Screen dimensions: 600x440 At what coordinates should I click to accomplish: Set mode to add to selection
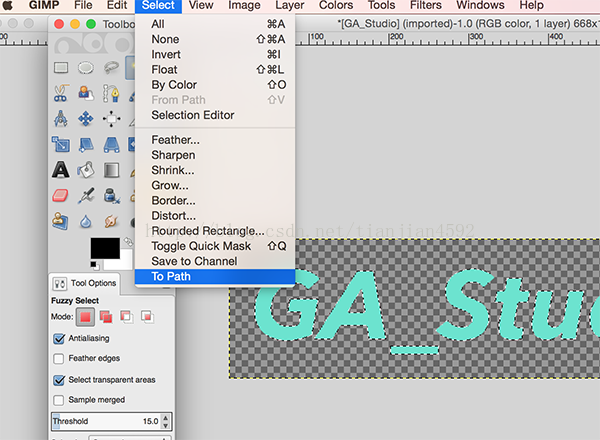(106, 317)
